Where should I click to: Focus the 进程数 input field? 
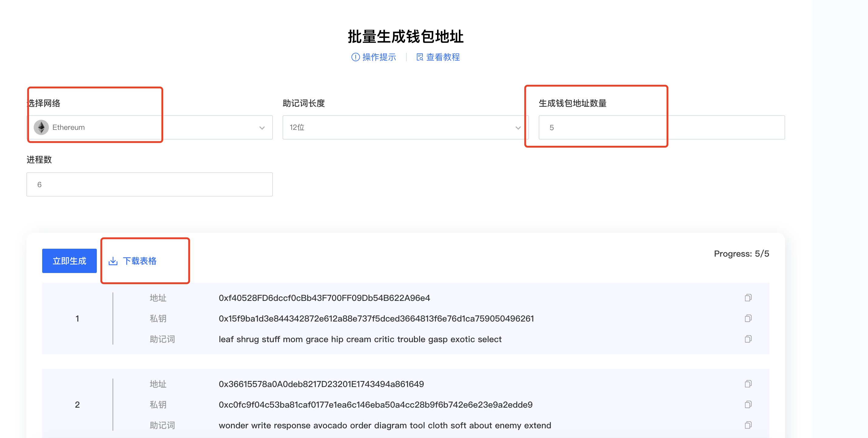(150, 184)
